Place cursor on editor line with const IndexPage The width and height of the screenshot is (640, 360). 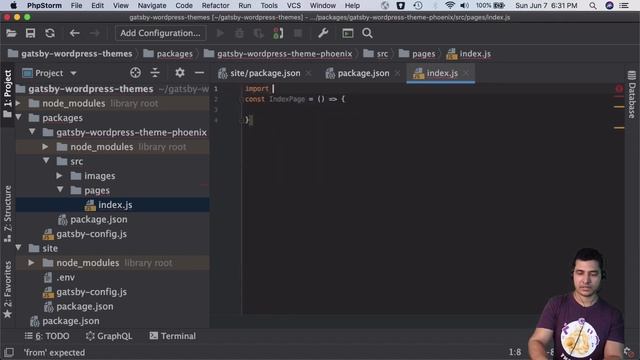coord(295,99)
